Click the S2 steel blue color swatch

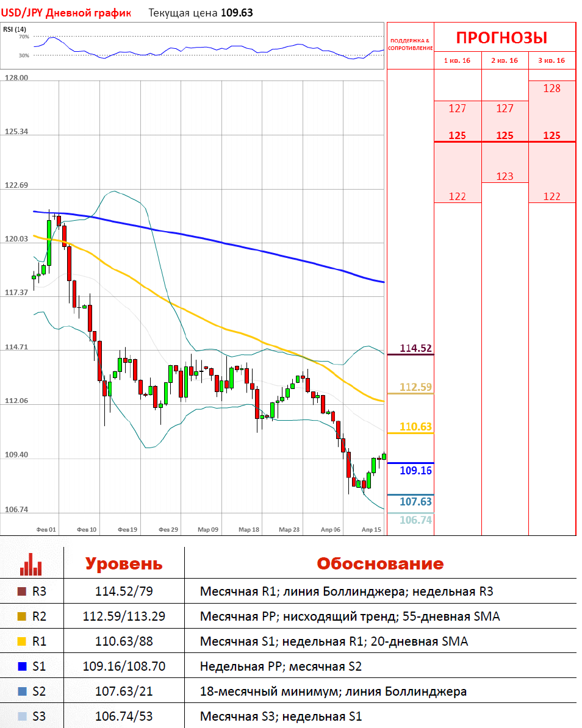coord(22,692)
